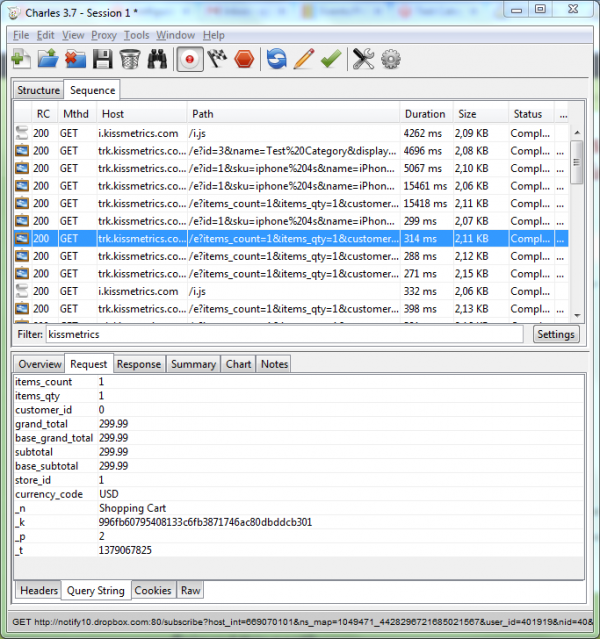Toggle throttling with the checkered flag icon
600x639 pixels.
click(217, 59)
